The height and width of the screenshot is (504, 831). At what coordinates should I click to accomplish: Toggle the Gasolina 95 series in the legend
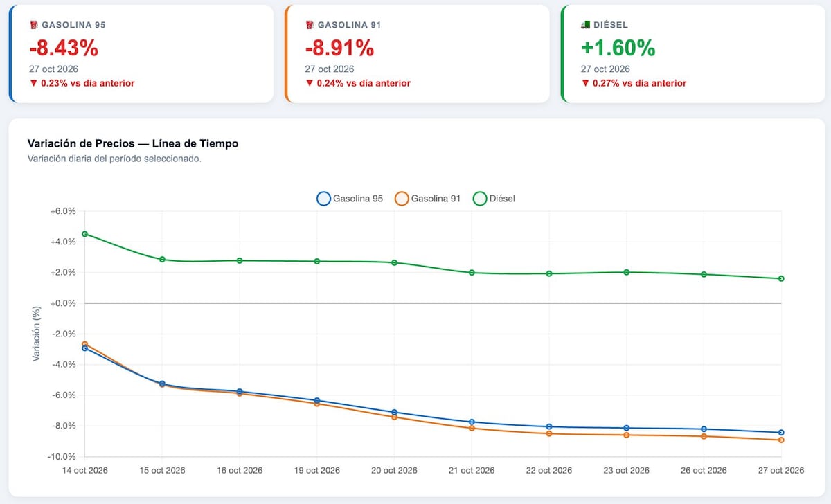click(350, 199)
